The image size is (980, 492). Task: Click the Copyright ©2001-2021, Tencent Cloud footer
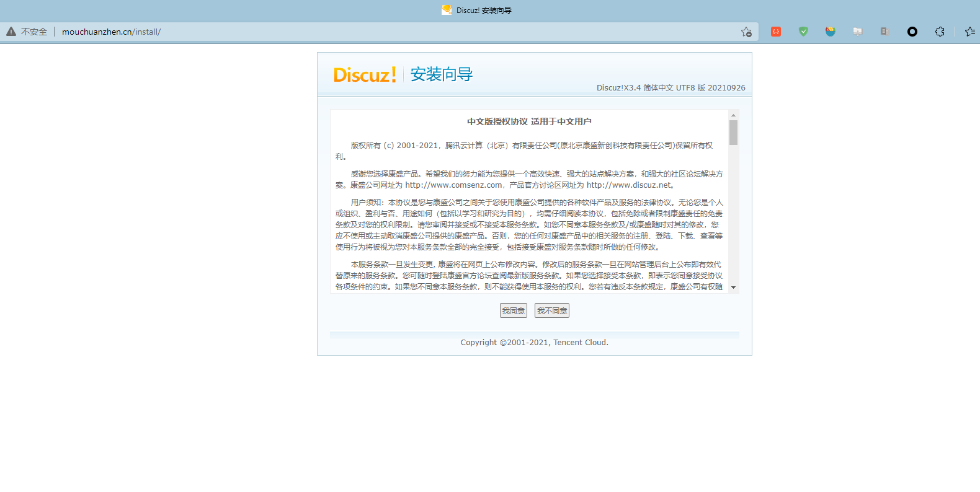[535, 343]
